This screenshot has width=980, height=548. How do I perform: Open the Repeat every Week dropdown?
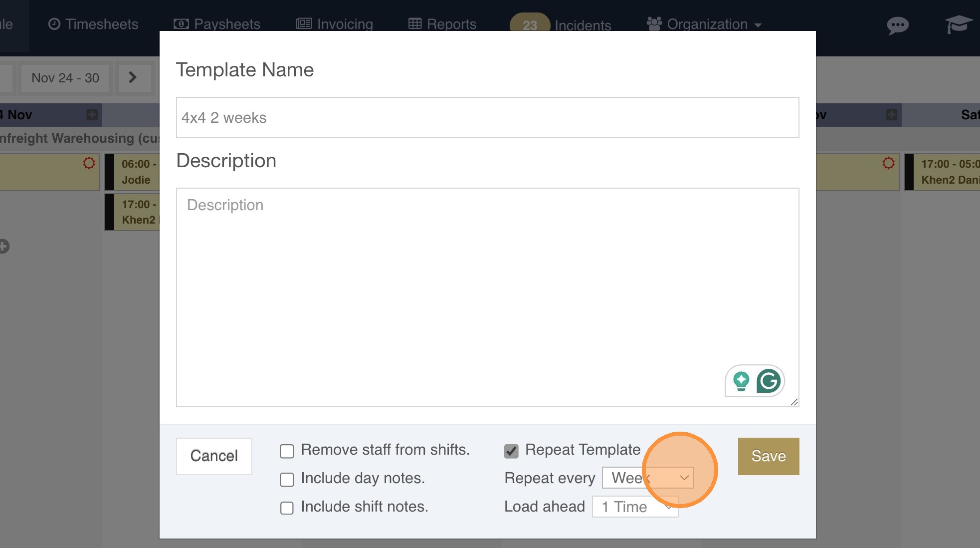click(x=647, y=478)
